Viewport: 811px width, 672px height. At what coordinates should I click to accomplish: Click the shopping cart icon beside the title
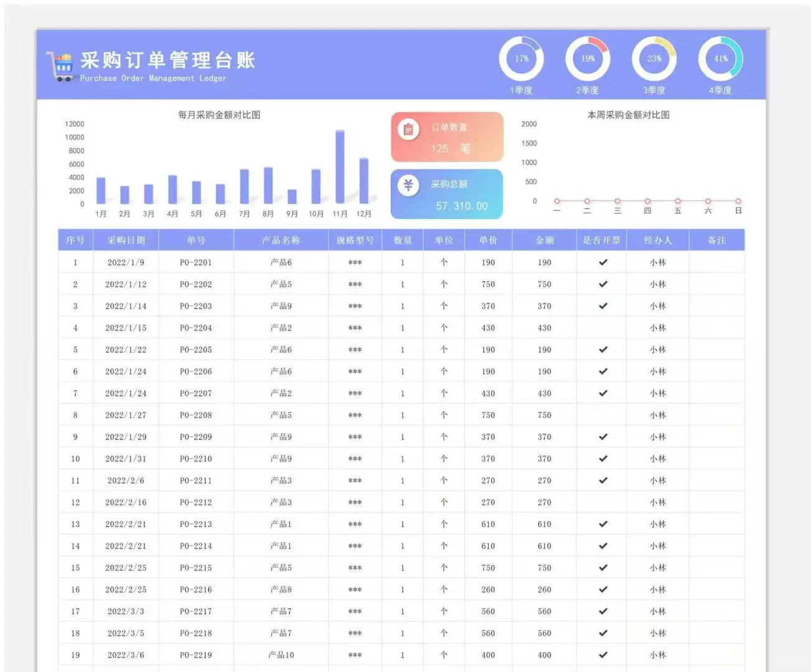(60, 66)
